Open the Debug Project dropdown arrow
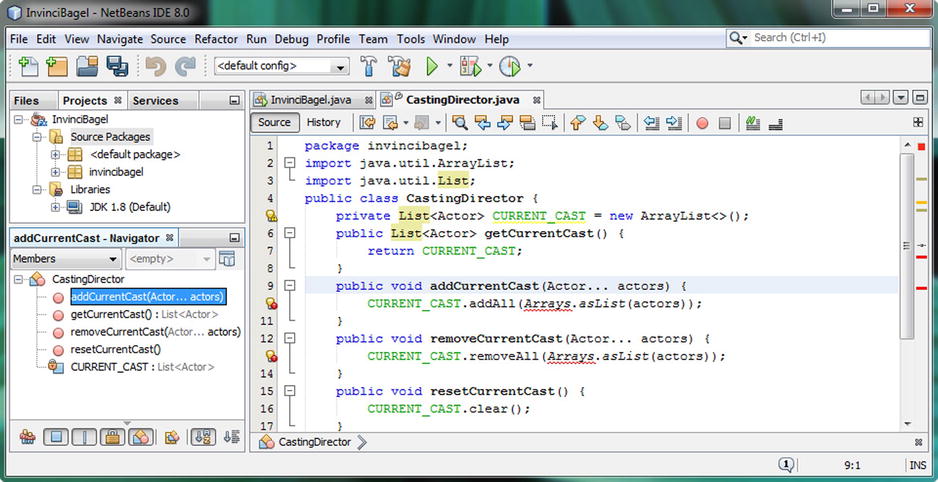 (490, 66)
